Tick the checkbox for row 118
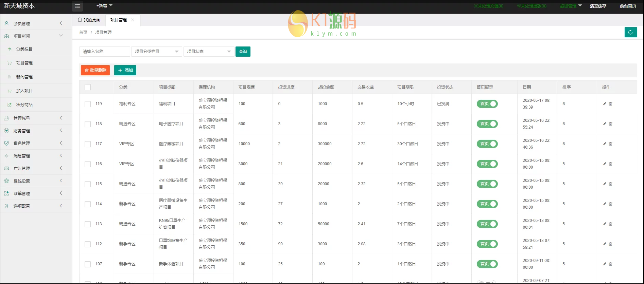The width and height of the screenshot is (644, 284). click(88, 124)
